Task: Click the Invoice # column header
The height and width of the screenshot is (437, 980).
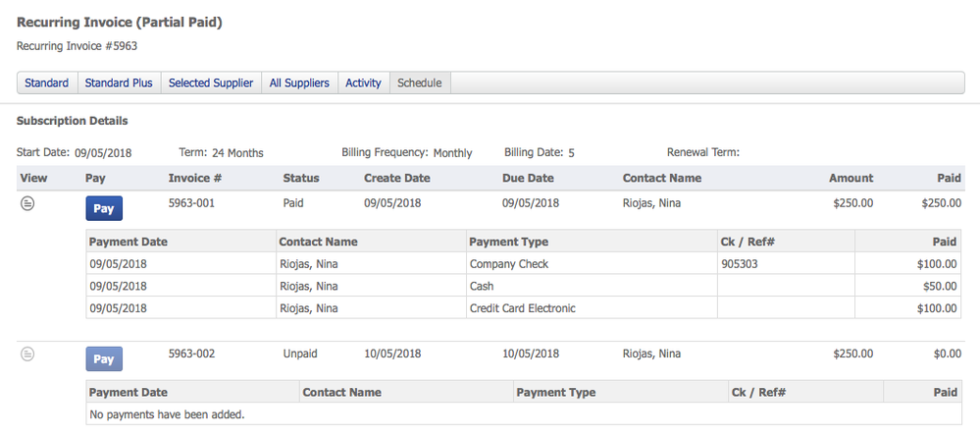Action: 195,178
